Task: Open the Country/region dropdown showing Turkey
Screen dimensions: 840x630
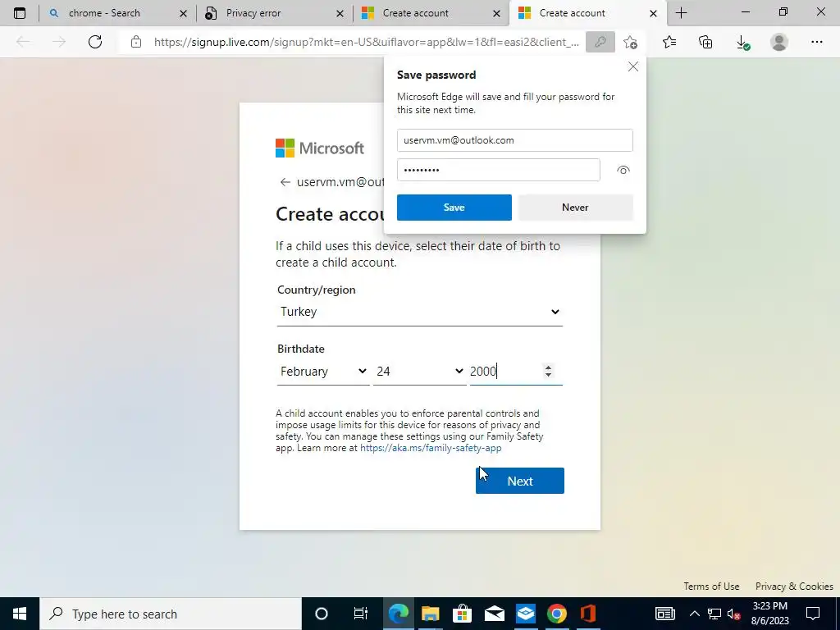Action: click(x=419, y=312)
